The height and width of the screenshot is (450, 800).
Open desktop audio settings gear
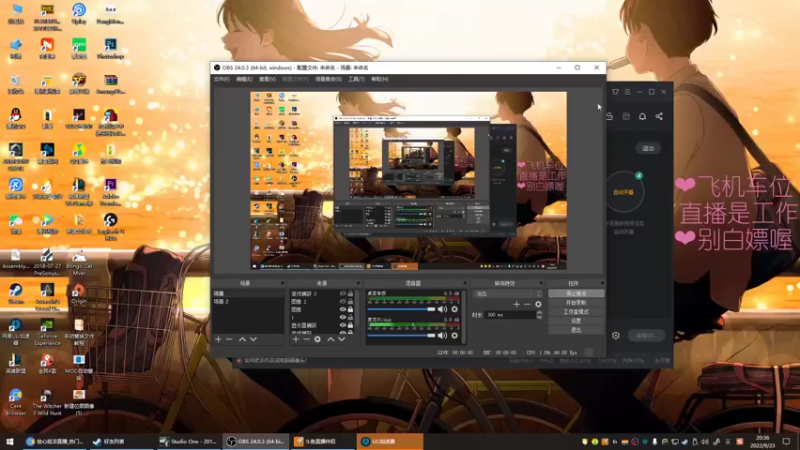coord(455,309)
